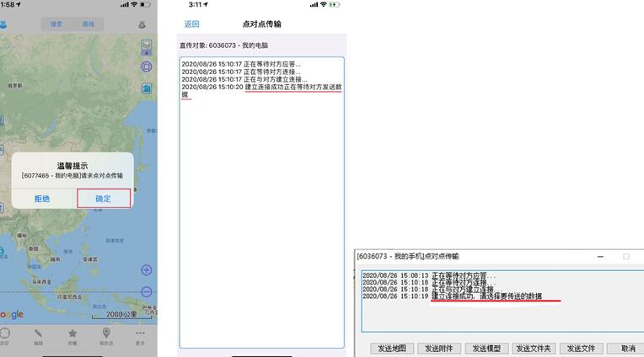Image resolution: width=644 pixels, height=357 pixels.
Task: Open the map layers icon
Action: 147,45
